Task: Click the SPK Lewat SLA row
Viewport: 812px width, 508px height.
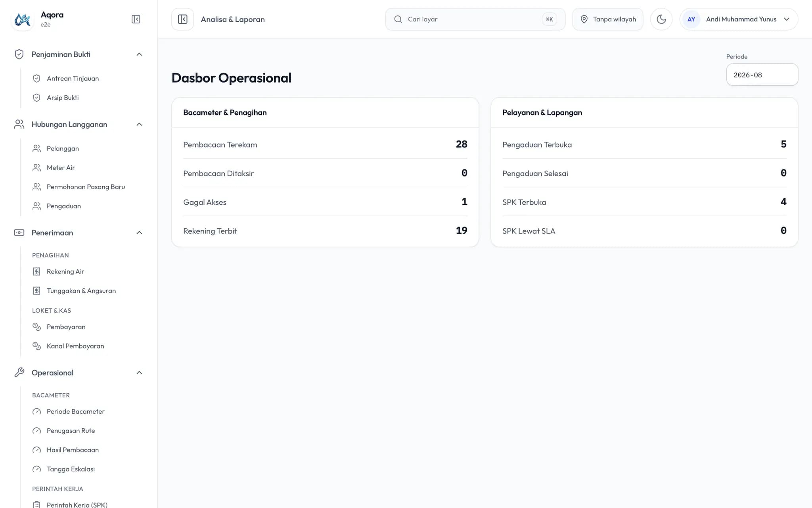Action: point(644,231)
